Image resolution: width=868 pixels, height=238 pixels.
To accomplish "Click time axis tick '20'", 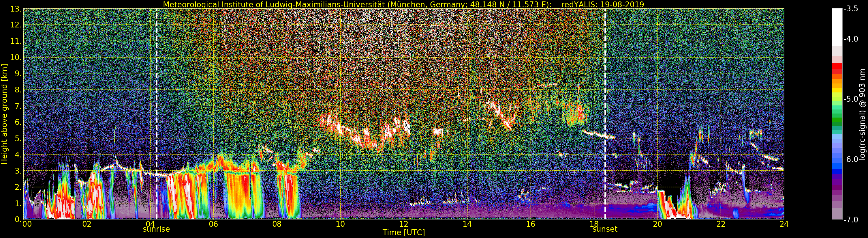I will tap(657, 224).
